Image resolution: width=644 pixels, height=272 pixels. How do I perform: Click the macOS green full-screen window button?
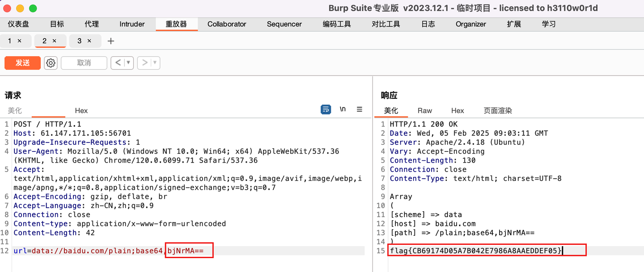click(33, 8)
